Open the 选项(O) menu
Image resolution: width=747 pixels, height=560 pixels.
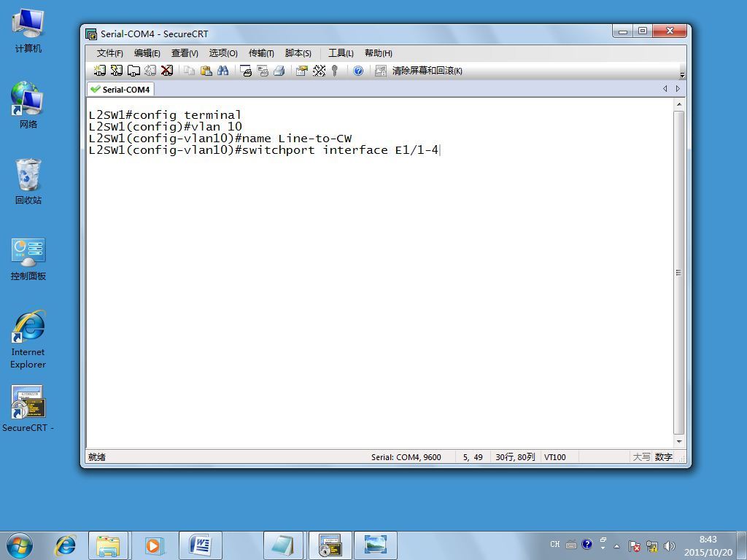click(x=223, y=52)
